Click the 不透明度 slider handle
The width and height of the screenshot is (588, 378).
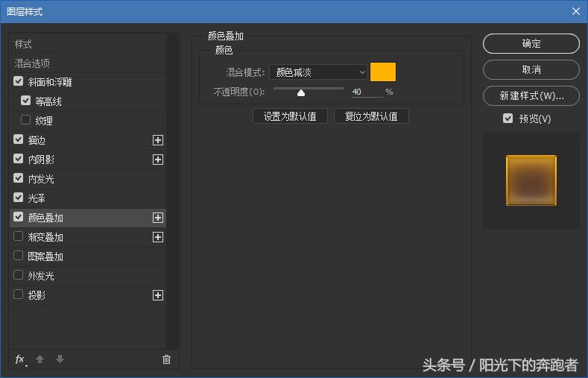[x=301, y=92]
